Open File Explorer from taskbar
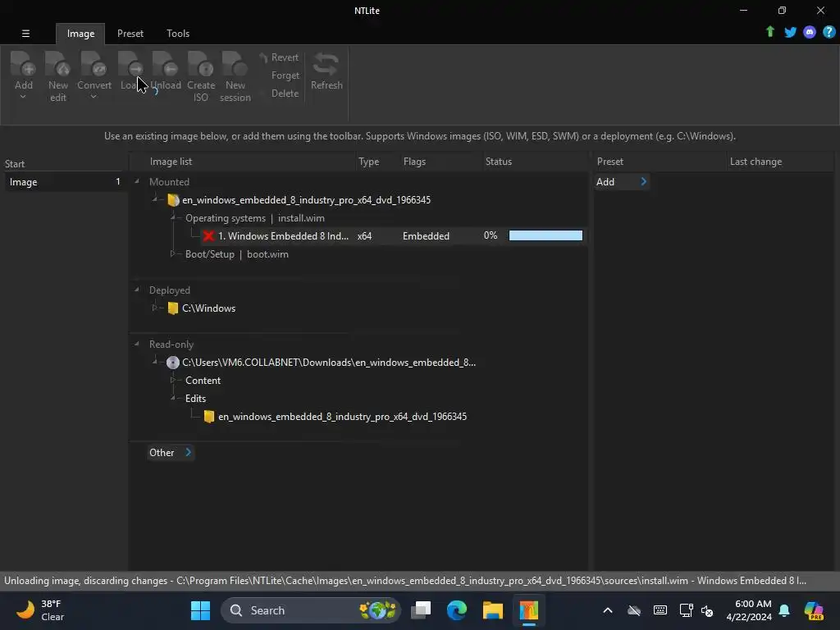Image resolution: width=840 pixels, height=630 pixels. coord(492,610)
